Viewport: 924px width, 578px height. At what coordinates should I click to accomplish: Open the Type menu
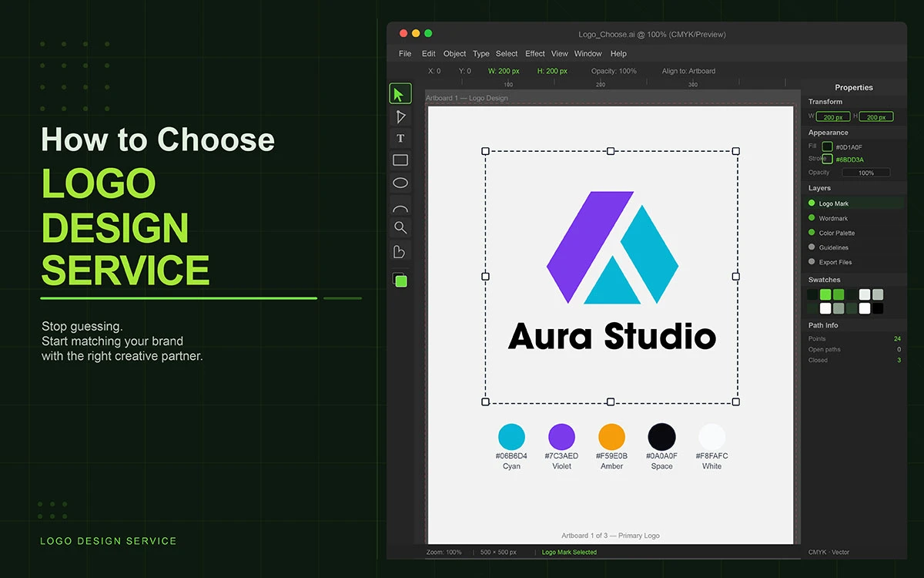(x=481, y=54)
